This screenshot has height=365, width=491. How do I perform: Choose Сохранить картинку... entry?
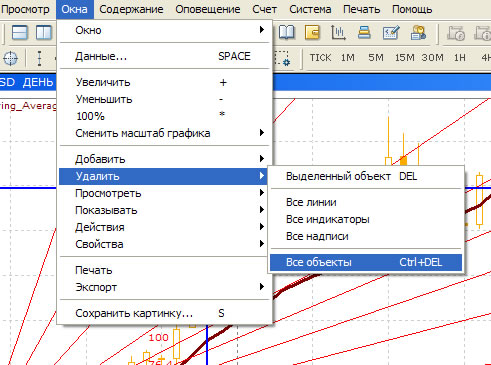tap(164, 313)
